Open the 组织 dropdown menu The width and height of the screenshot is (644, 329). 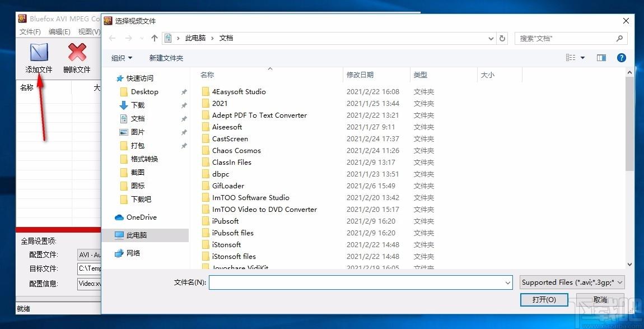(x=122, y=58)
